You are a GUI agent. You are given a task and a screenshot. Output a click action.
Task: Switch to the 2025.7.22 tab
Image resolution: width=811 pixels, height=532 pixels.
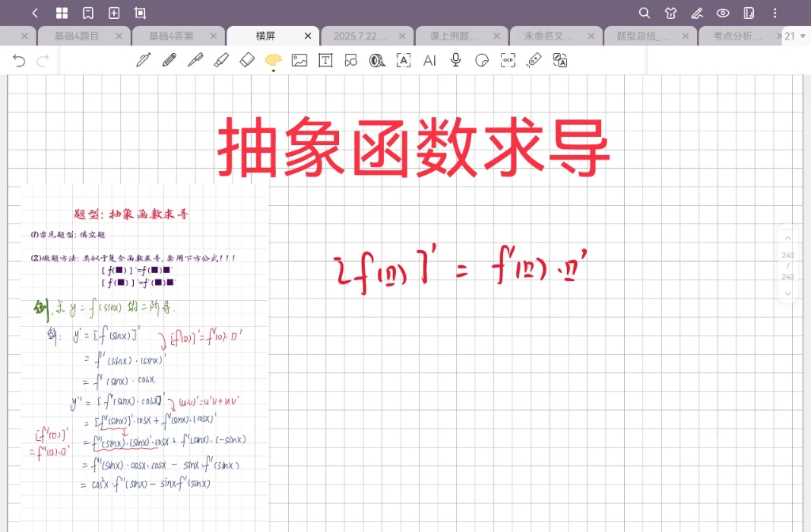pos(360,36)
